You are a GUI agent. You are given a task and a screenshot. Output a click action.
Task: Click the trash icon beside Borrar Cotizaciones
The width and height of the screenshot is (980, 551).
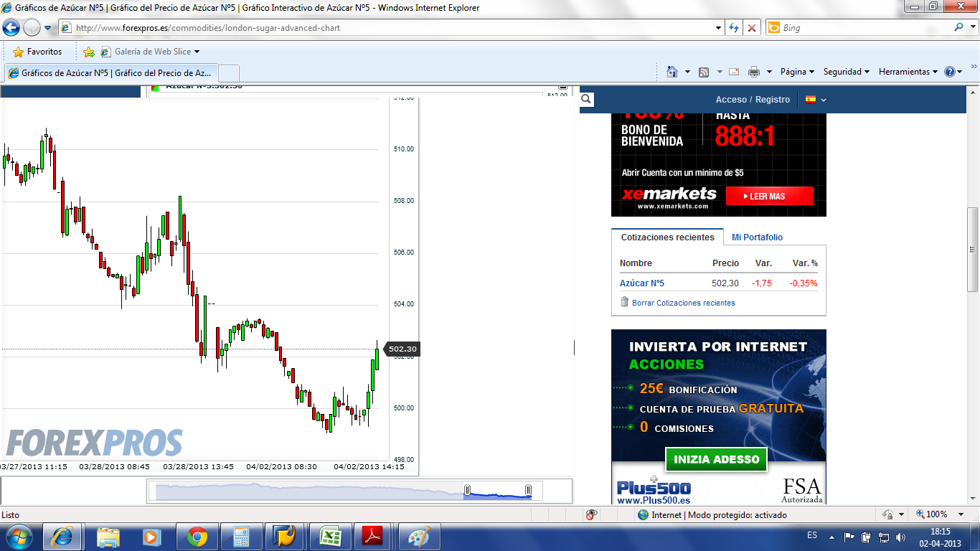(624, 302)
